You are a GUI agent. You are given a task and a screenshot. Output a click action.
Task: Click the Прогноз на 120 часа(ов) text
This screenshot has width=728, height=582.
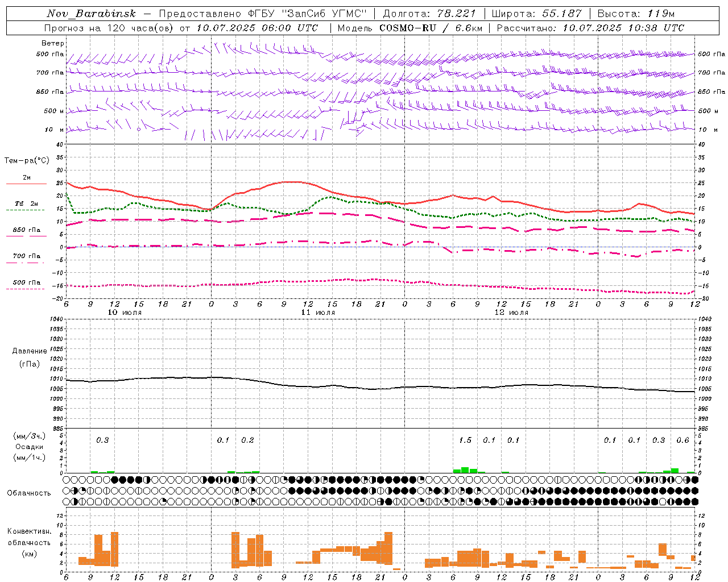click(110, 28)
